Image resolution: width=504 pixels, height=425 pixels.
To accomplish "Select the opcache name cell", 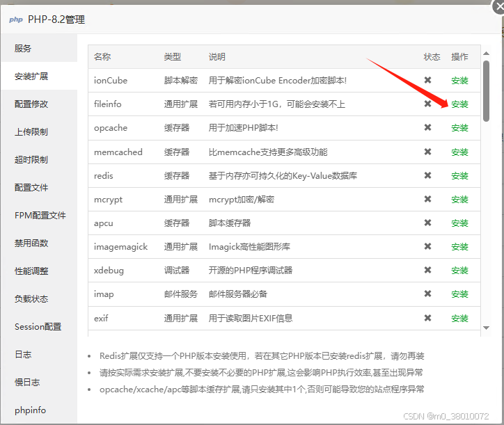I will (x=111, y=128).
